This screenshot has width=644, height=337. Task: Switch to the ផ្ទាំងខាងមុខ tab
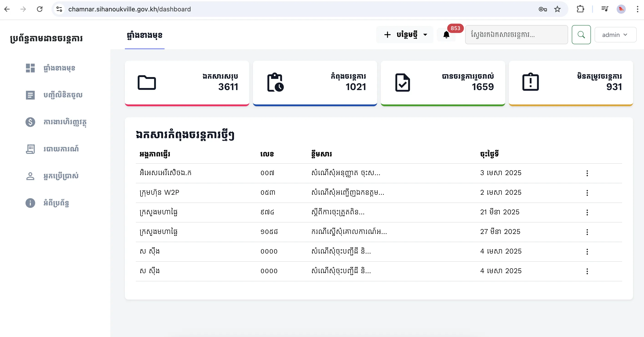click(x=144, y=35)
